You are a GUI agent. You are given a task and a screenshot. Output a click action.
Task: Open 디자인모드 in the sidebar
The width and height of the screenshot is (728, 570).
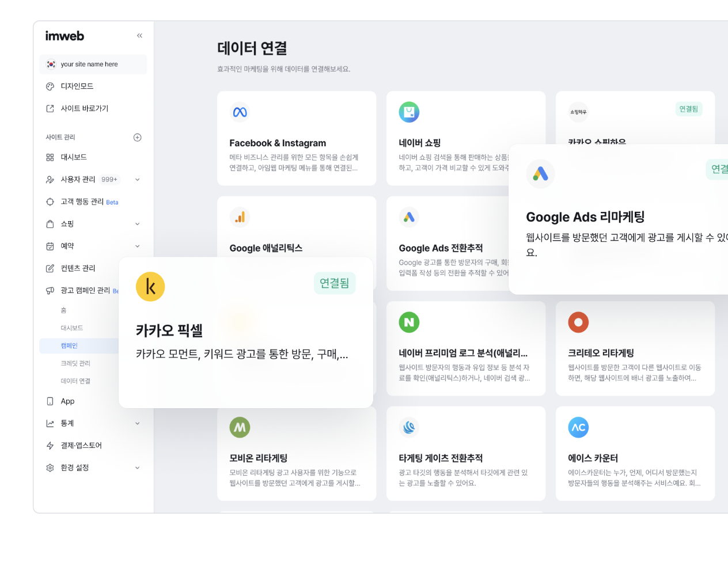[77, 86]
